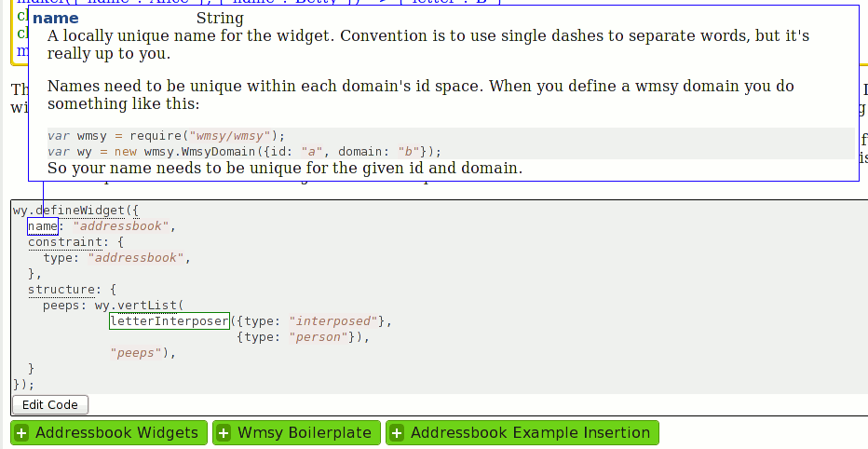
Task: Click plus icon on Addressbook Widgets
Action: (21, 433)
